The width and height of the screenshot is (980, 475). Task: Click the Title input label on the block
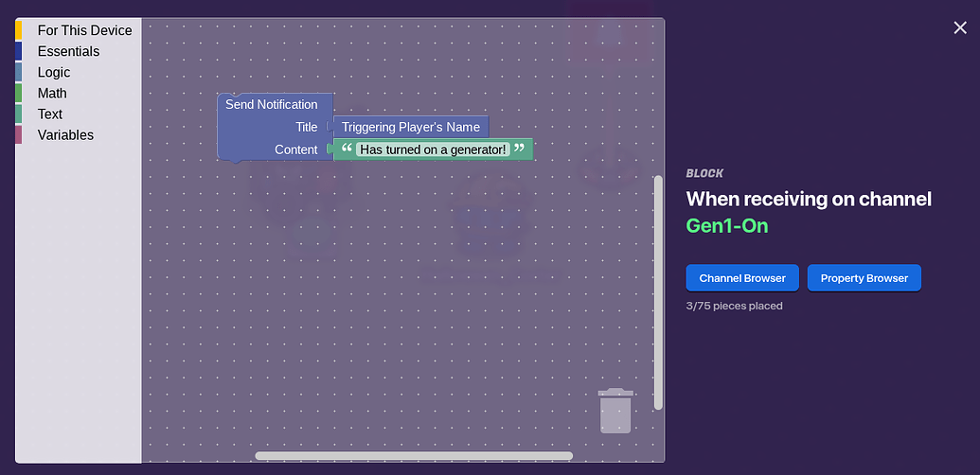pyautogui.click(x=306, y=127)
